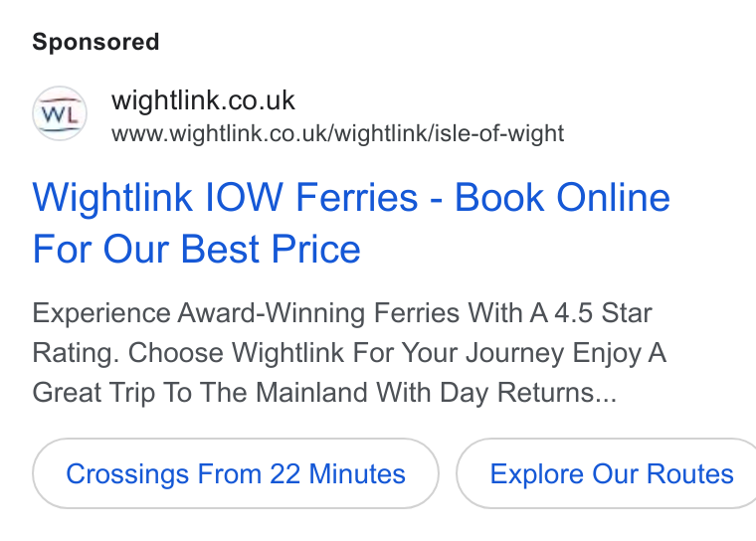This screenshot has height=541, width=756.
Task: Click the isle-of-wight part of the URL
Action: coord(499,133)
